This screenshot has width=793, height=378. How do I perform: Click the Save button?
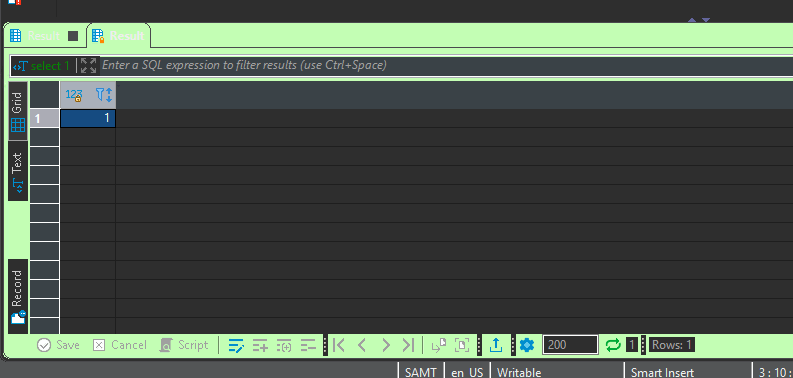(x=59, y=345)
